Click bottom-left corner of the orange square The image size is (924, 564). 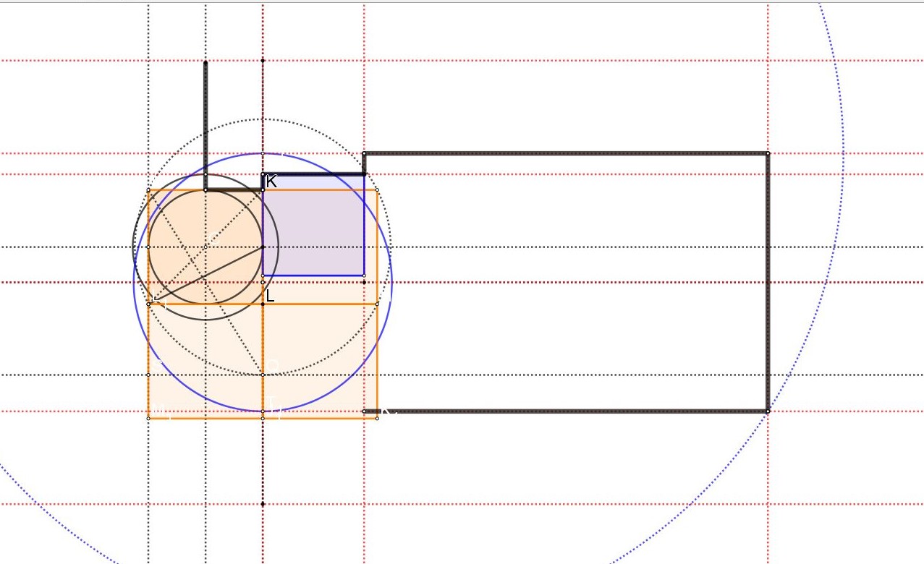(148, 418)
